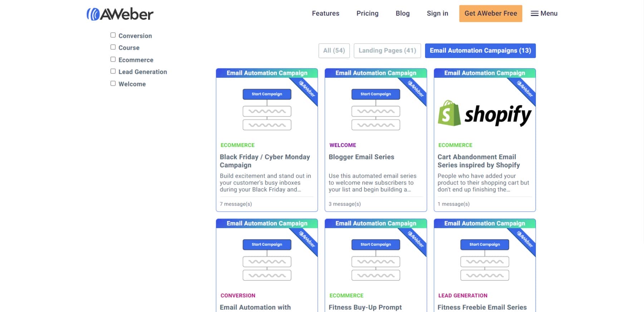Switch to the All (54) tab

point(334,51)
